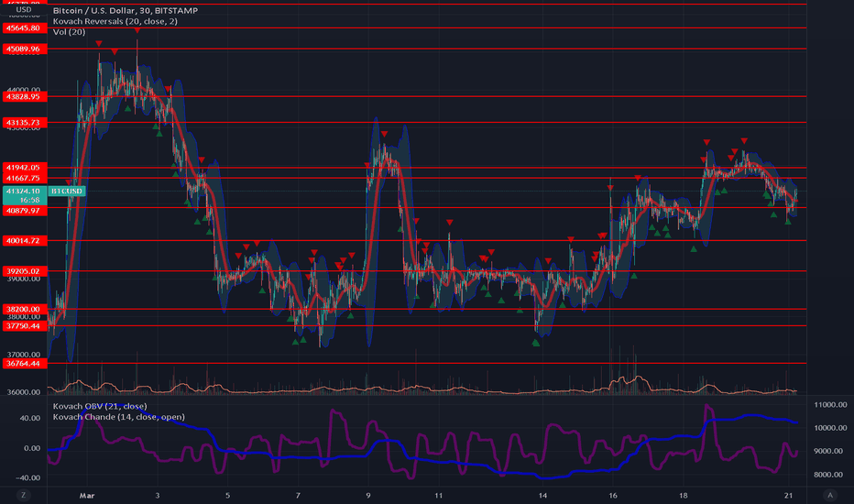Click the date 11 on time axis
The width and height of the screenshot is (854, 504).
pos(438,495)
